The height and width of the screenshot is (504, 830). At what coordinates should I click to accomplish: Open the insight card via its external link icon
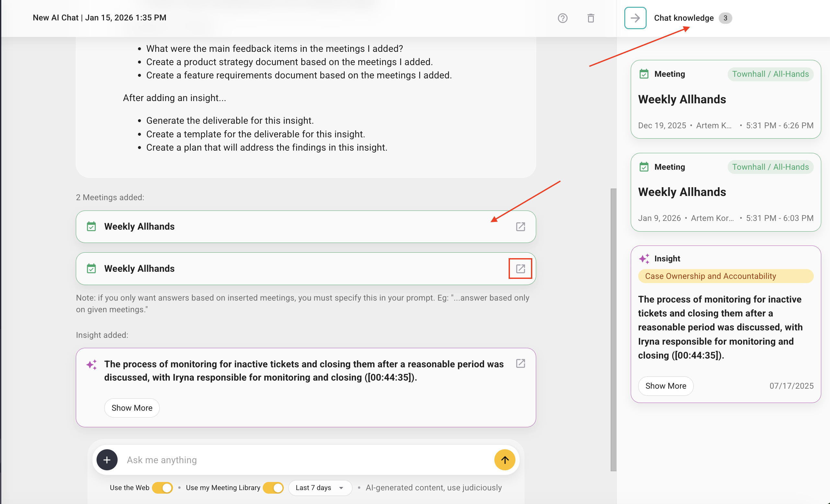[520, 363]
